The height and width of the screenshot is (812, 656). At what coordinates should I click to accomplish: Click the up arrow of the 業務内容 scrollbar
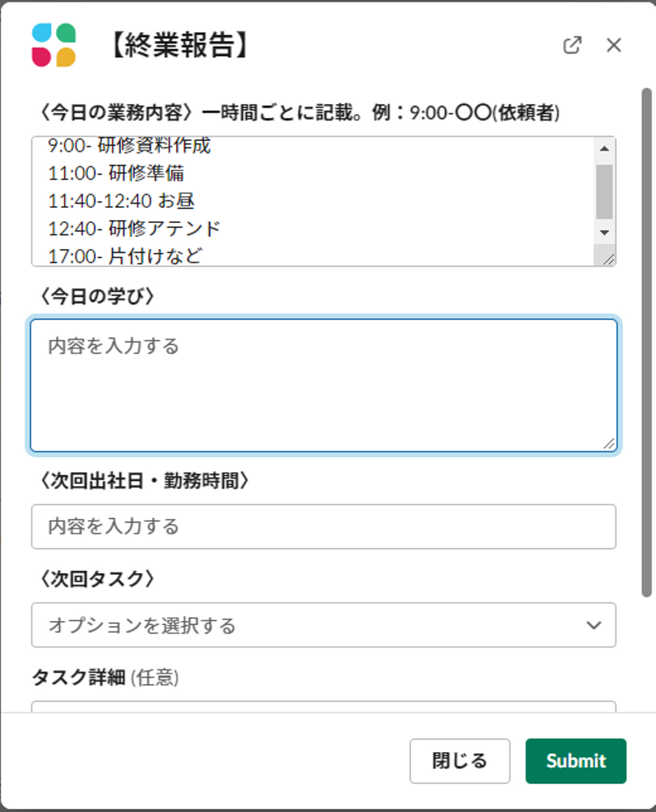pos(605,148)
